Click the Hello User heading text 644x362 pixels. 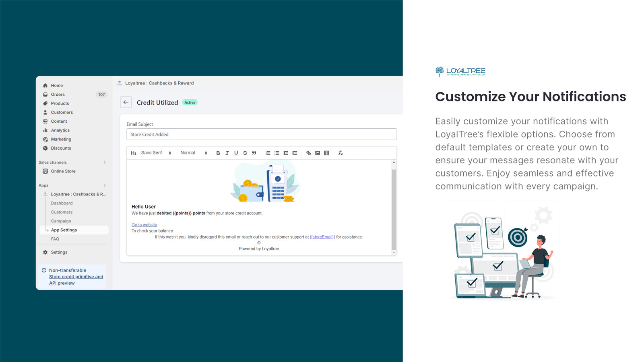[x=144, y=207]
